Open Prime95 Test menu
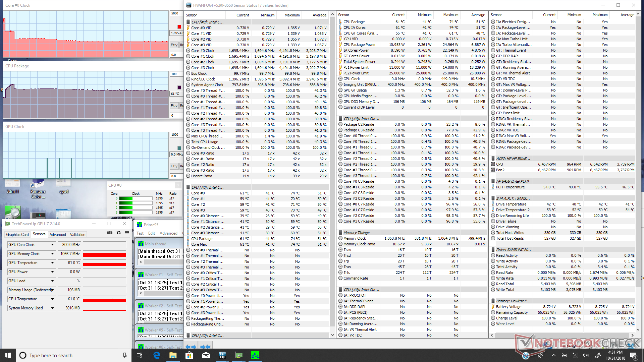 pyautogui.click(x=140, y=233)
